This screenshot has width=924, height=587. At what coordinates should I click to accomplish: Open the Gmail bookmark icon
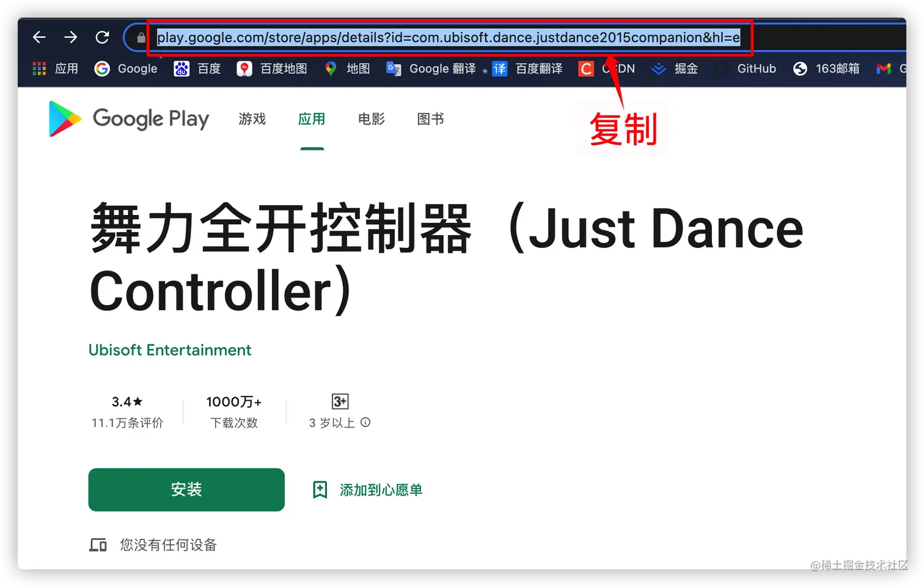point(884,68)
